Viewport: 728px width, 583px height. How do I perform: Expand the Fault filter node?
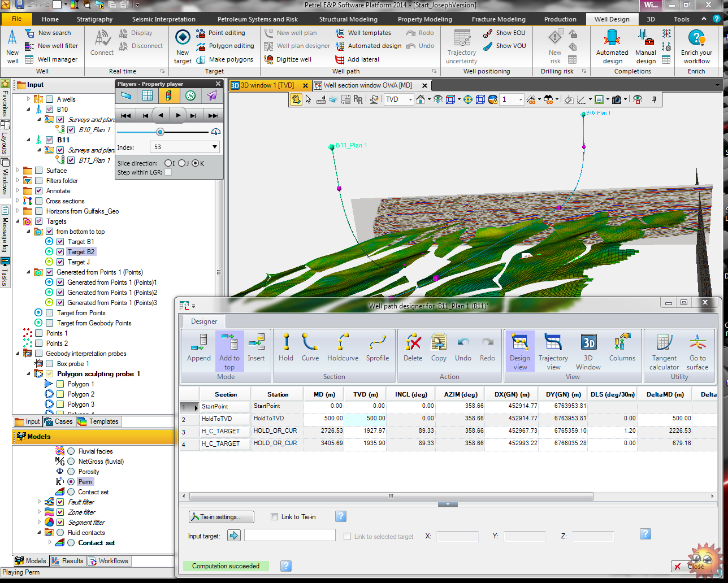39,502
